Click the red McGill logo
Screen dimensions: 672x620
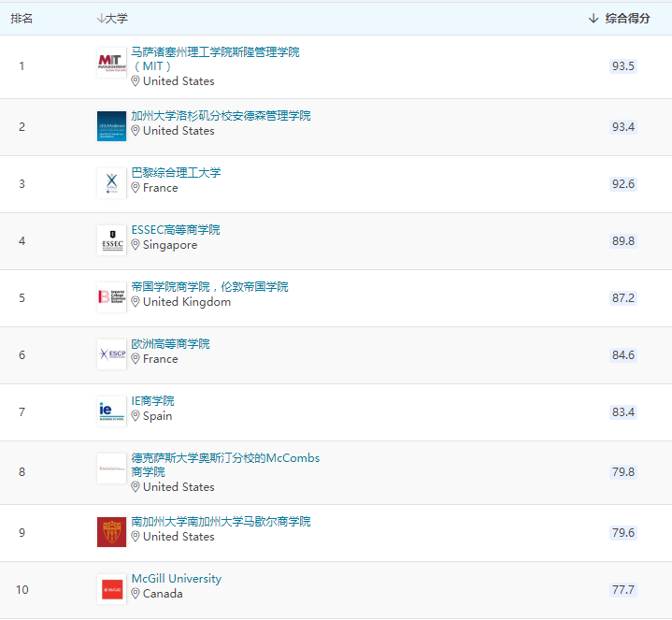pyautogui.click(x=111, y=589)
